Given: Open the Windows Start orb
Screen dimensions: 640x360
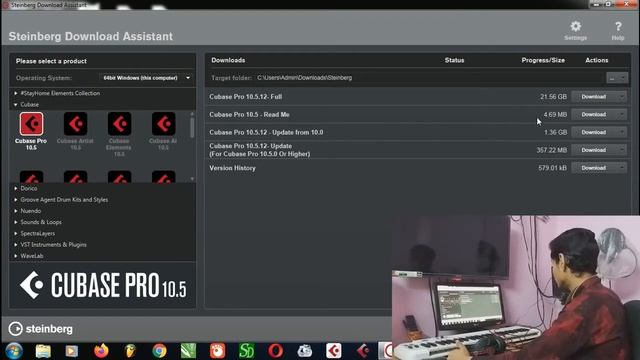Looking at the screenshot, I should (14, 351).
